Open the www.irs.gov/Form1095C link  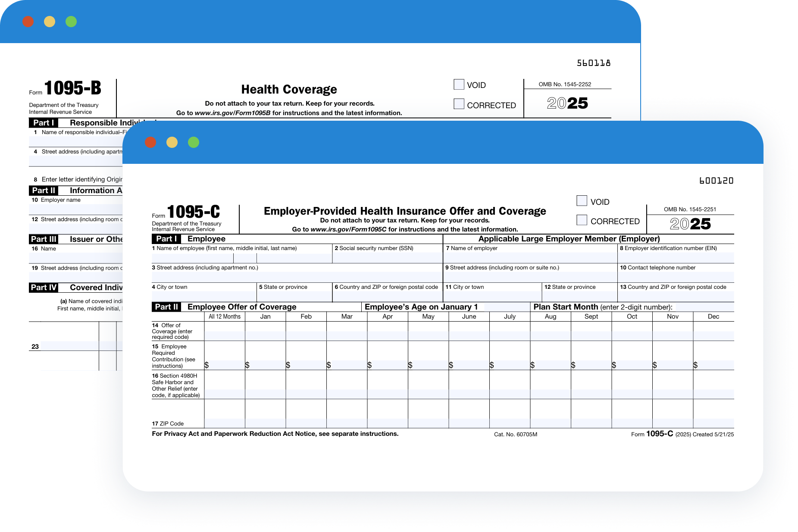(348, 229)
